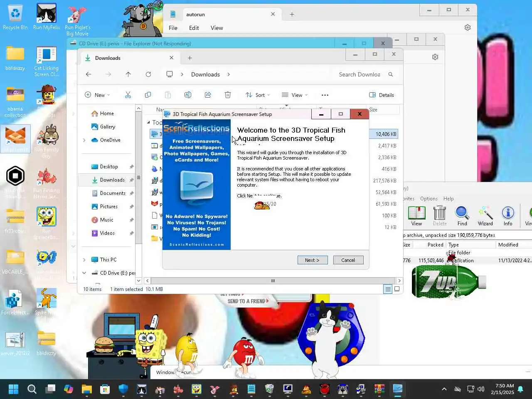Select the 10,406 KB file row
The image size is (532, 399).
click(273, 134)
